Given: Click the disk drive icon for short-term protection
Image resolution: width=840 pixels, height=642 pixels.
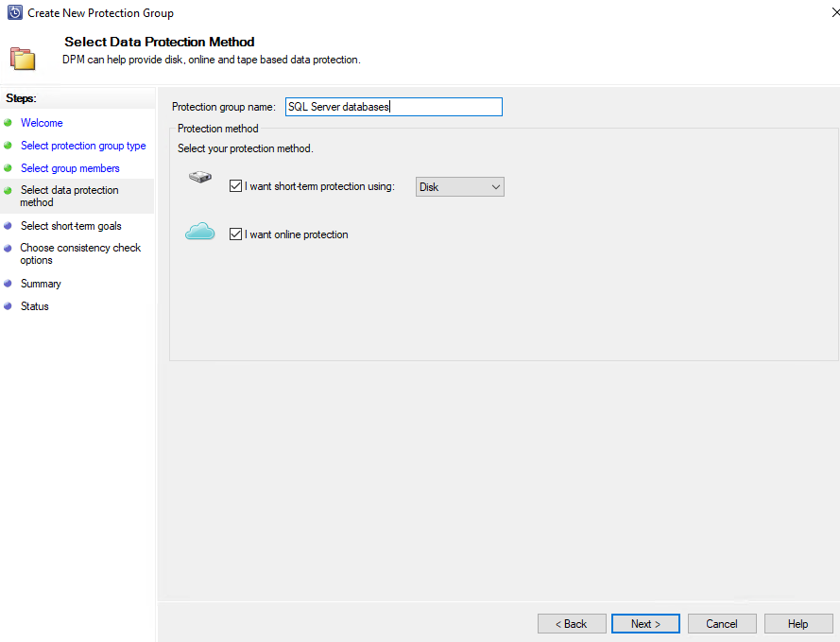Looking at the screenshot, I should point(200,176).
